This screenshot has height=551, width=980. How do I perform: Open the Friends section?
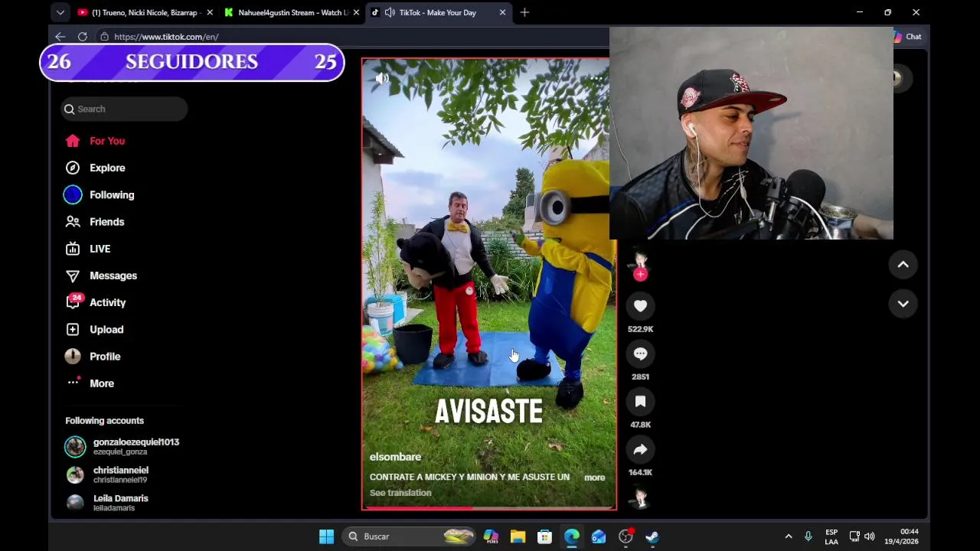(95, 222)
